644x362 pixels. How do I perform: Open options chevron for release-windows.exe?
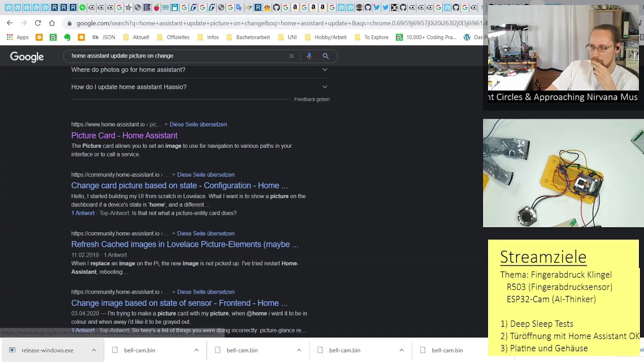94,350
